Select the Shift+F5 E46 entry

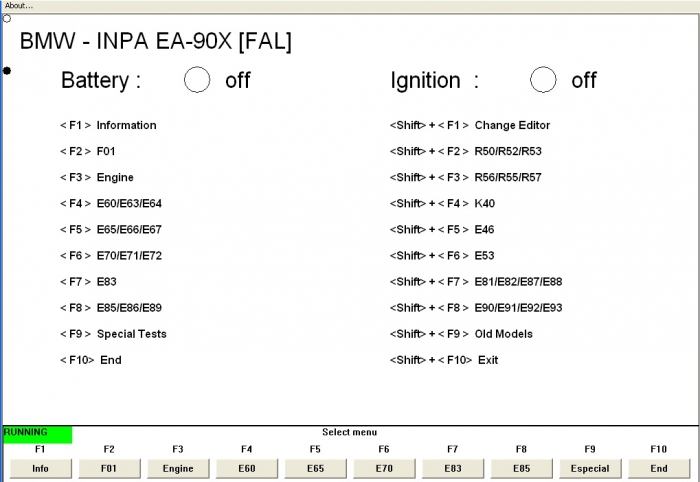coord(442,229)
